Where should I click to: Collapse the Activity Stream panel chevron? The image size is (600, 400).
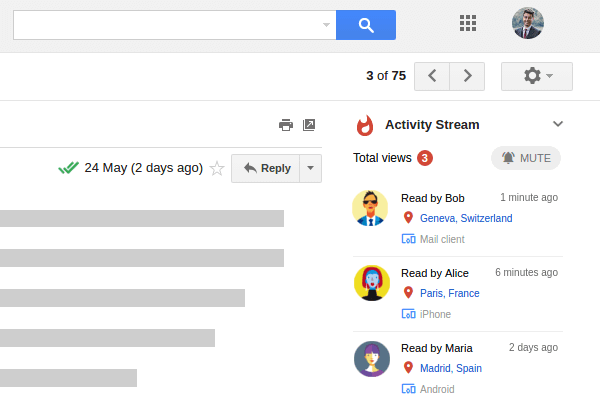[x=558, y=124]
